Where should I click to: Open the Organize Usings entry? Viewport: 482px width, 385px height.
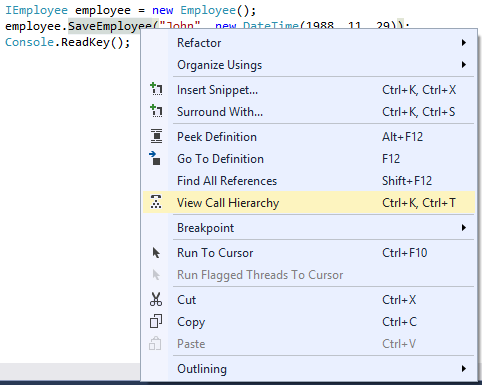pos(309,65)
